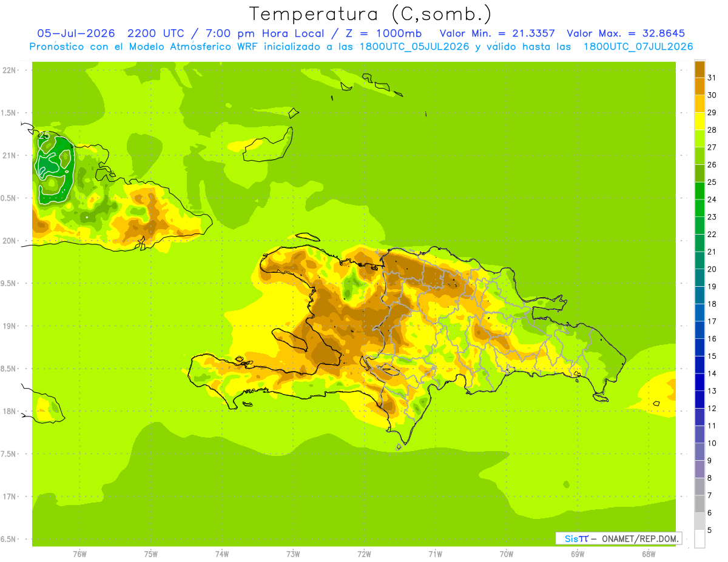This screenshot has height=562, width=728.
Task: Click the "18N" latitude label
Action: pyautogui.click(x=9, y=411)
